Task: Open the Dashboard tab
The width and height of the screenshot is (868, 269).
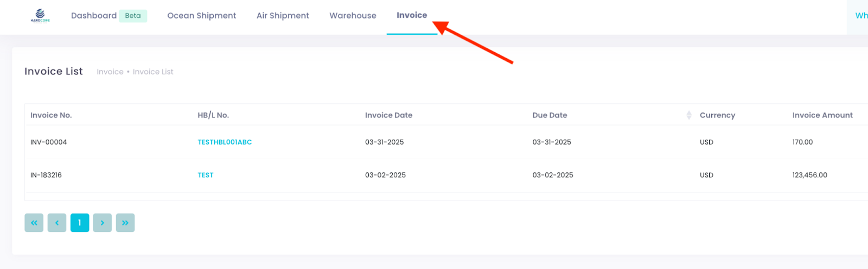Action: tap(94, 16)
